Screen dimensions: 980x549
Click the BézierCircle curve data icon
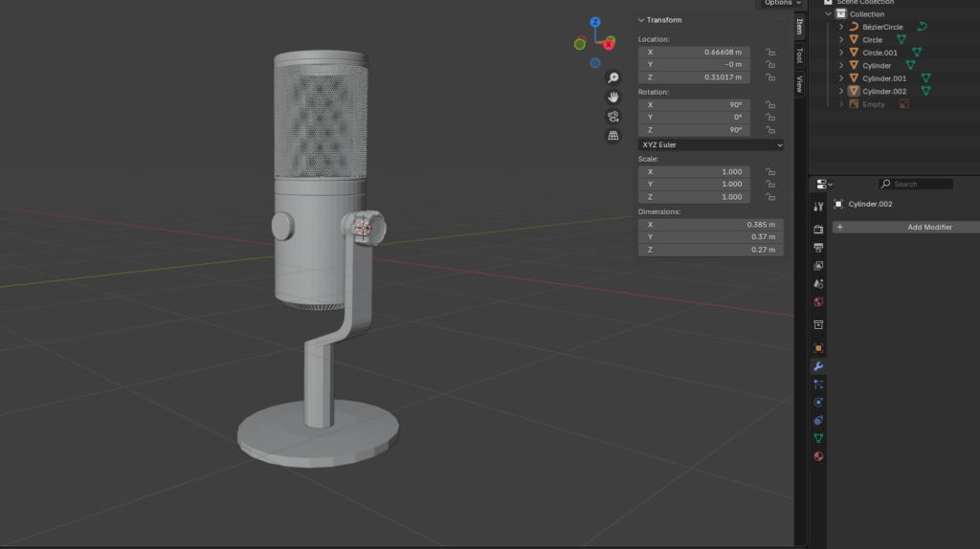[x=922, y=27]
